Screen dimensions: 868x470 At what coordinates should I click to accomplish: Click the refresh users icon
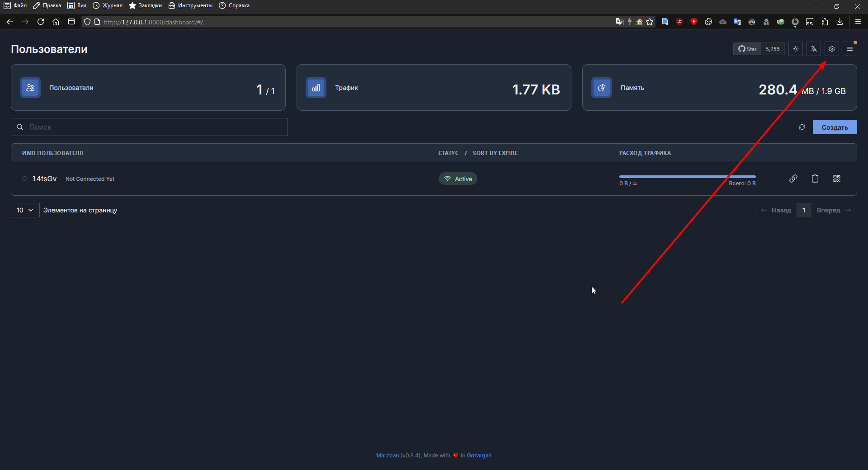(x=802, y=127)
